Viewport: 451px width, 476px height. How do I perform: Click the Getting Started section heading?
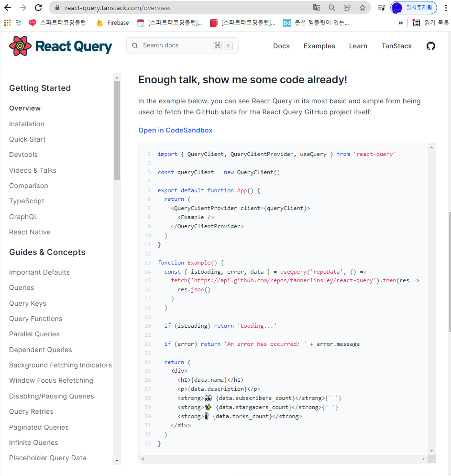coord(40,88)
